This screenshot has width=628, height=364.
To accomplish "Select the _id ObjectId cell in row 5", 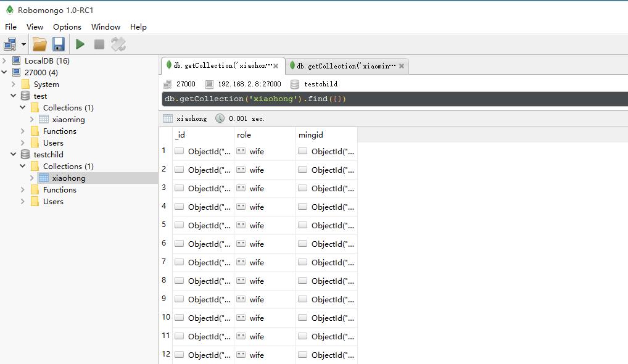I will (x=203, y=225).
